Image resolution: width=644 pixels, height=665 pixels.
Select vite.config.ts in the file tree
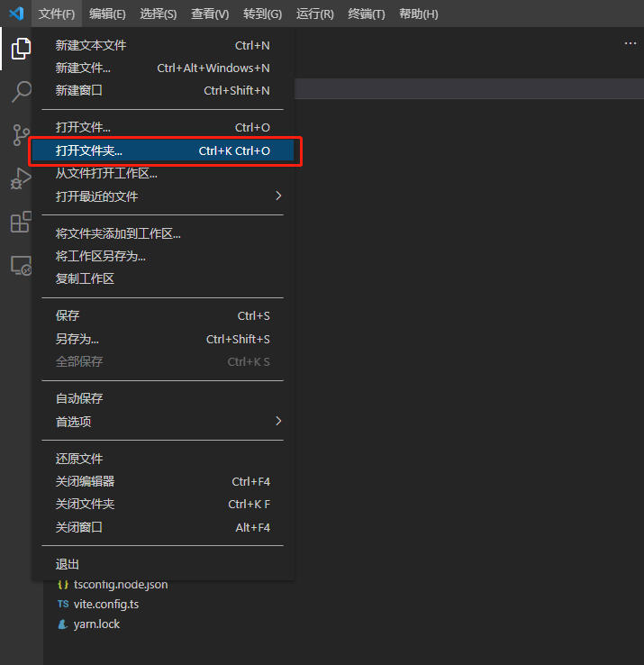106,604
